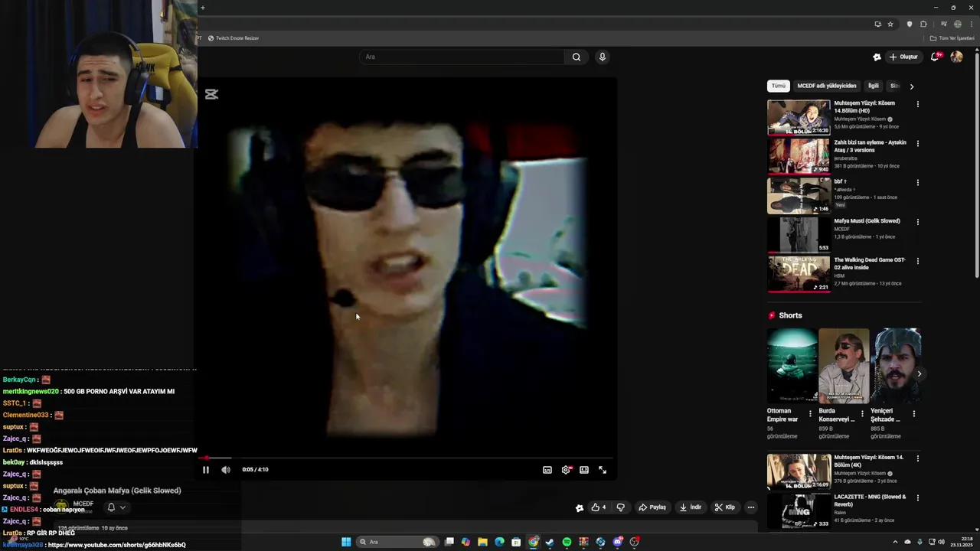The width and height of the screenshot is (980, 551).
Task: Open options for 'Yeniçeri Şehzade' short
Action: [x=913, y=414]
